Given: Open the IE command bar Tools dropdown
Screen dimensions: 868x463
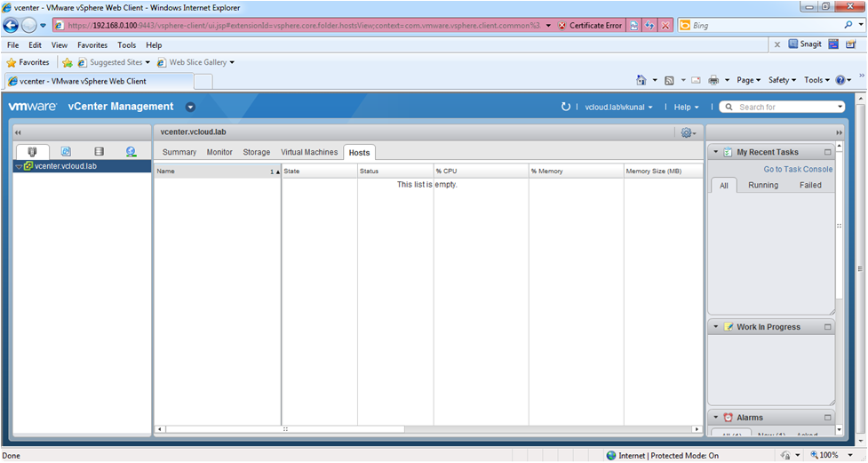Looking at the screenshot, I should (x=816, y=80).
